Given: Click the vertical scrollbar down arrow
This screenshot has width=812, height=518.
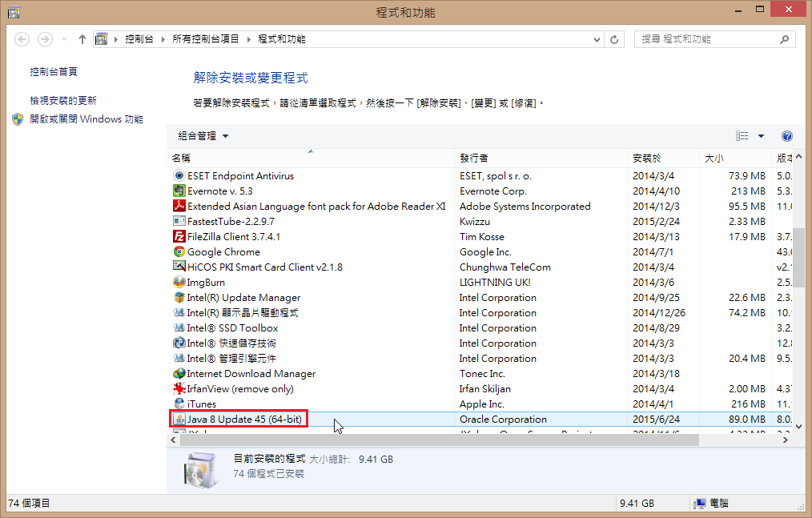Looking at the screenshot, I should click(798, 427).
